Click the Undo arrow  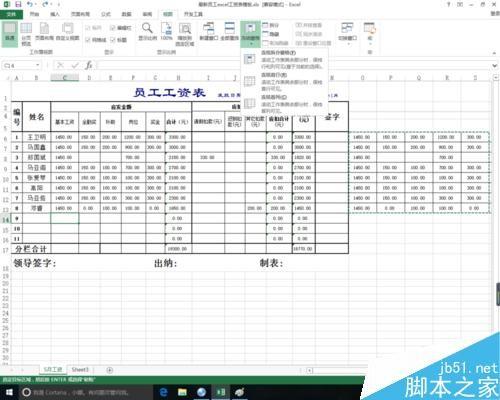pos(30,5)
